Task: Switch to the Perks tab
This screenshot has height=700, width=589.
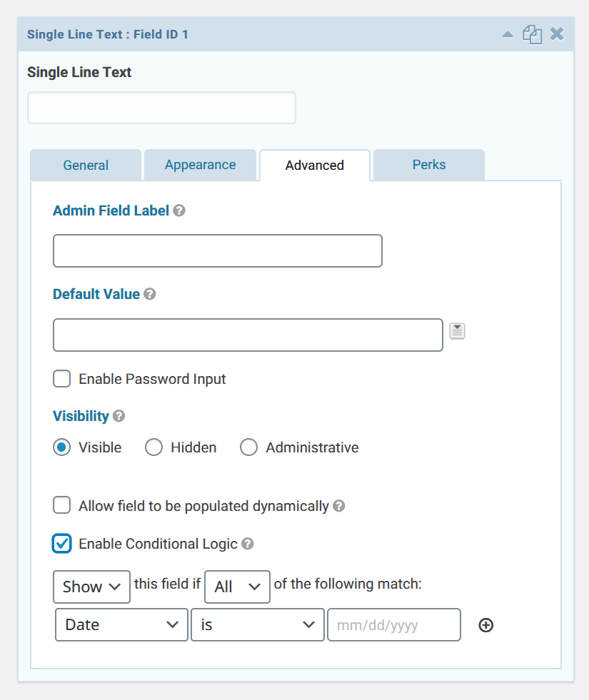Action: click(x=428, y=165)
